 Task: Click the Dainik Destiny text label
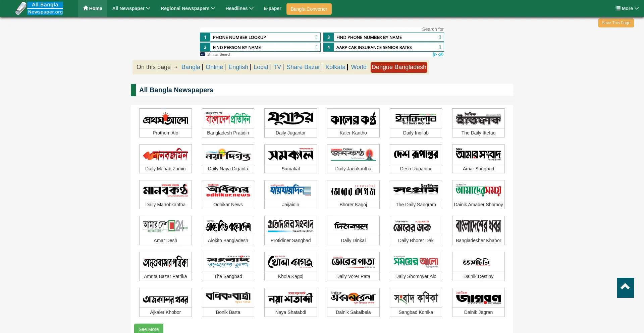[478, 276]
